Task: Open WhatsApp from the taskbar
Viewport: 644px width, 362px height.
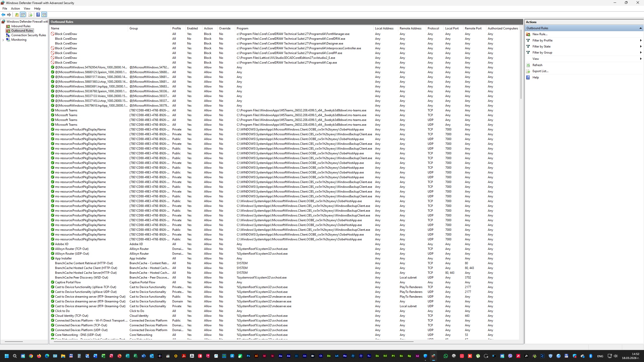Action: (446, 356)
